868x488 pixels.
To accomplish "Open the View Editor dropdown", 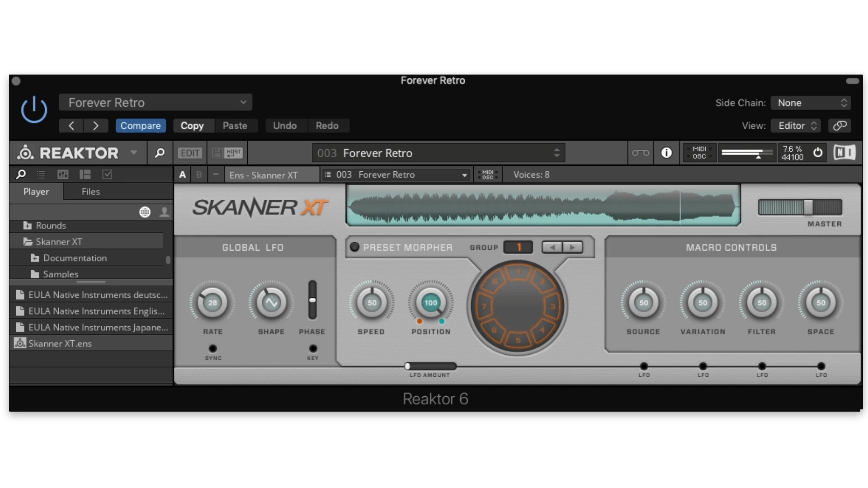I will point(797,126).
